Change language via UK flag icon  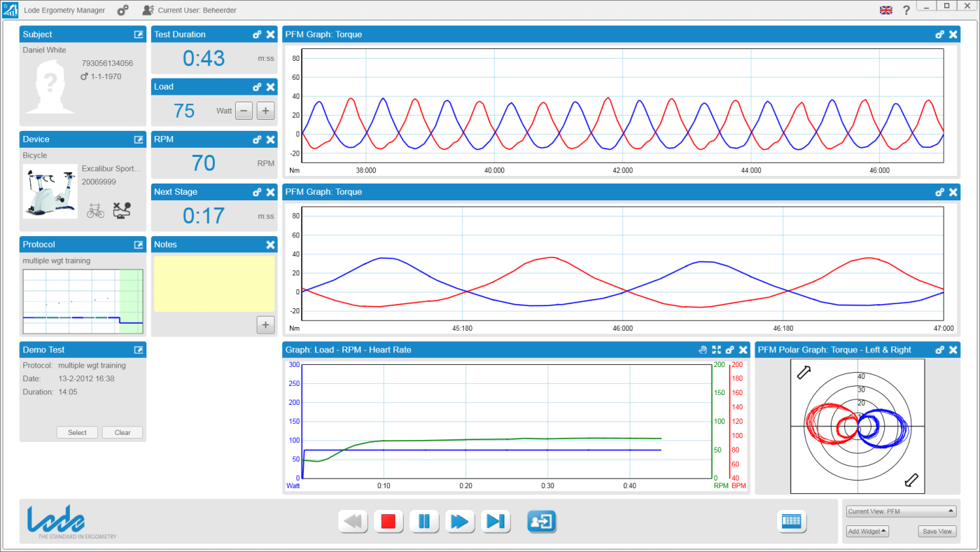coord(886,11)
